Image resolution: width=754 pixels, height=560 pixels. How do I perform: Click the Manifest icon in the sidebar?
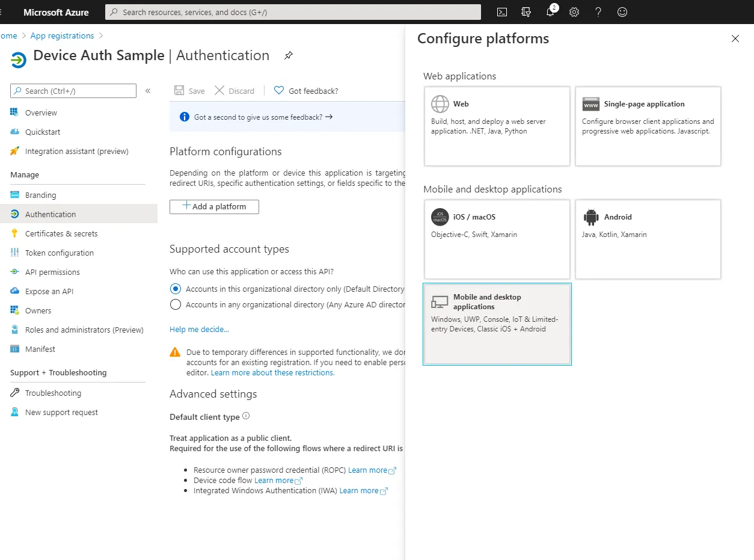(x=14, y=349)
